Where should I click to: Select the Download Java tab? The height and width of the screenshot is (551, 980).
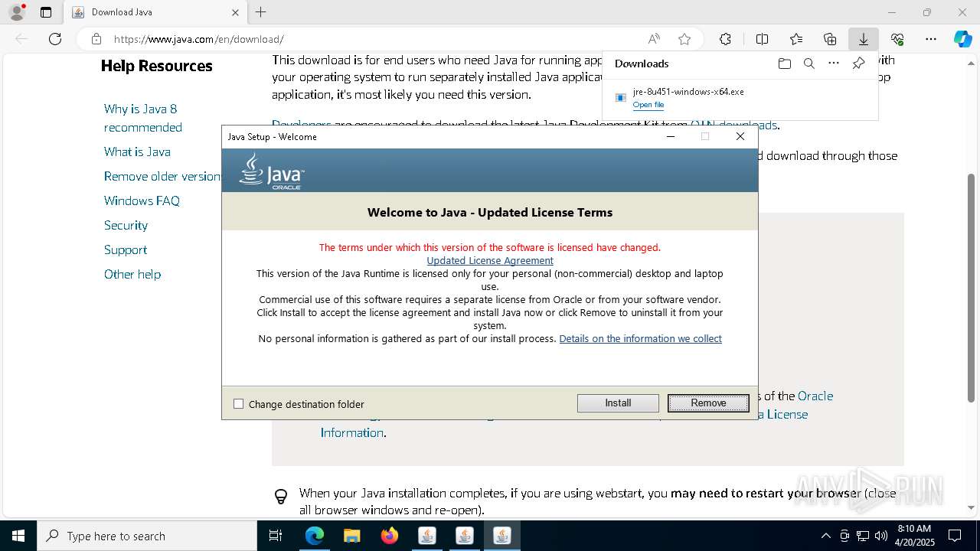156,12
